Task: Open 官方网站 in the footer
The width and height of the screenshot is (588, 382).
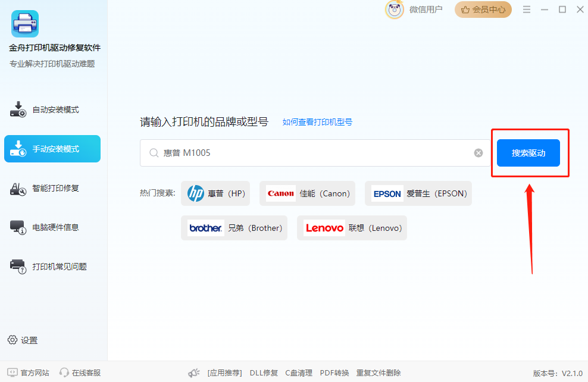Action: [28, 372]
